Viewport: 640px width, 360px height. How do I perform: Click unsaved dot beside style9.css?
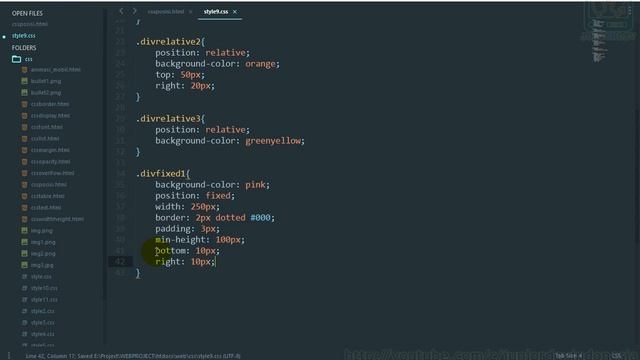(x=4, y=37)
